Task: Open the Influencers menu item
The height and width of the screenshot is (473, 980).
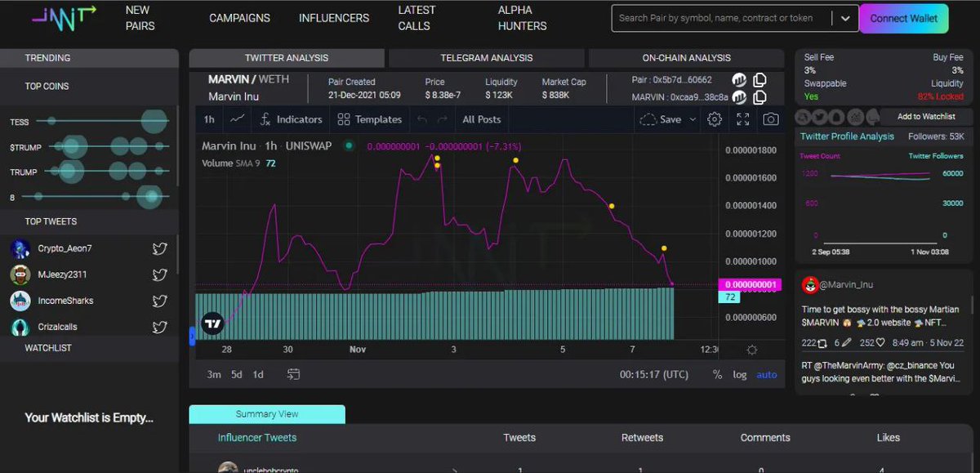Action: [334, 18]
